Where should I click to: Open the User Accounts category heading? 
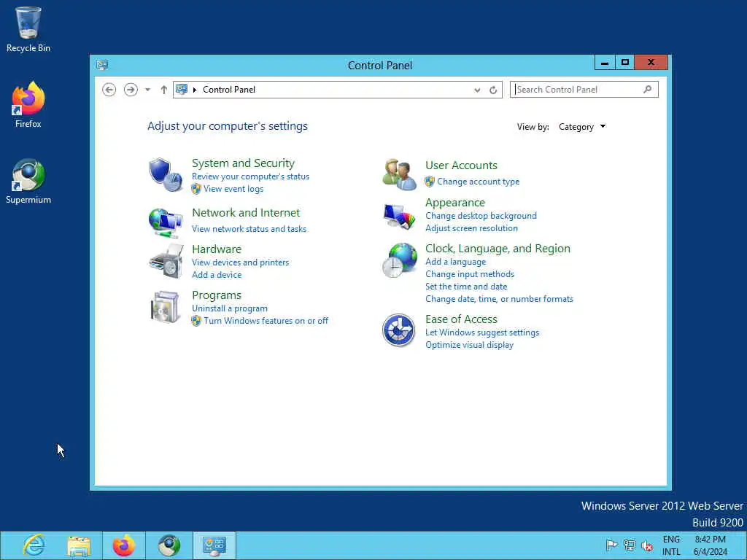pyautogui.click(x=461, y=166)
